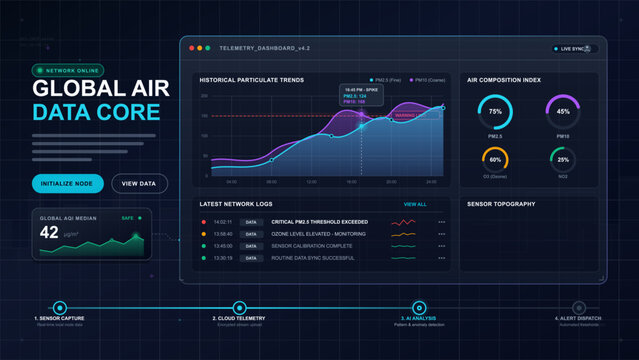Click HISTORICAL PARTICULATE TRENDS heading
This screenshot has height=360, width=639.
coord(251,80)
